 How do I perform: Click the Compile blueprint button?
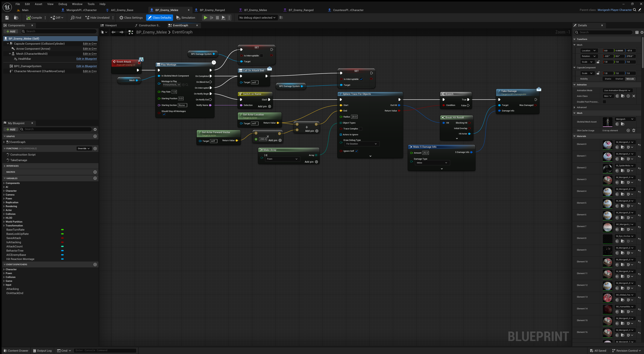pyautogui.click(x=34, y=17)
